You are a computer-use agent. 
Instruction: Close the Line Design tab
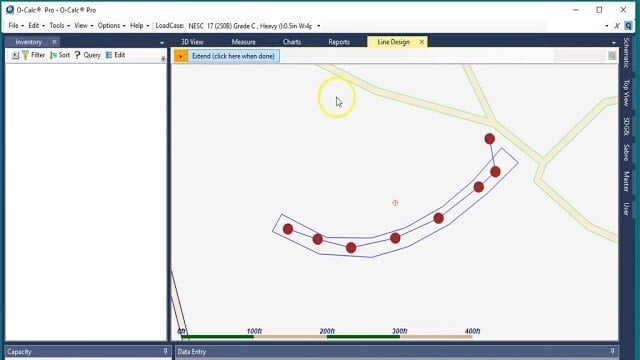(422, 42)
